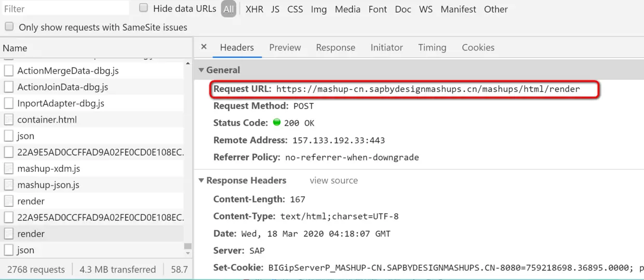Click file icon beside mashup-xdm.js

[8, 168]
